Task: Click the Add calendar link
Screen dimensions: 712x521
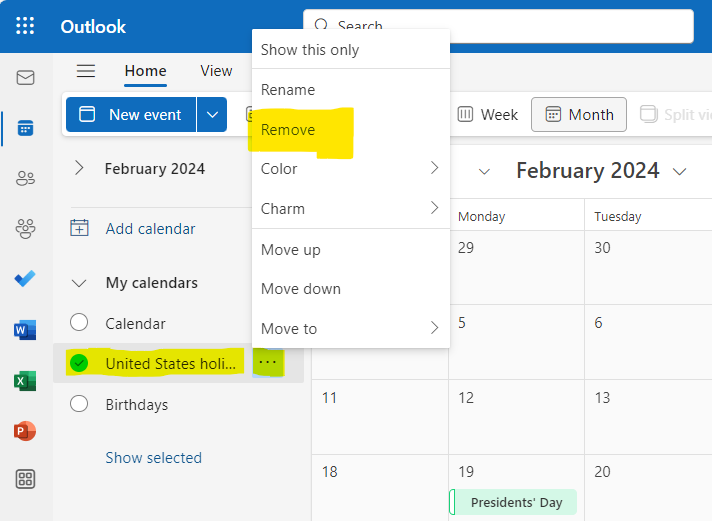Action: 150,228
